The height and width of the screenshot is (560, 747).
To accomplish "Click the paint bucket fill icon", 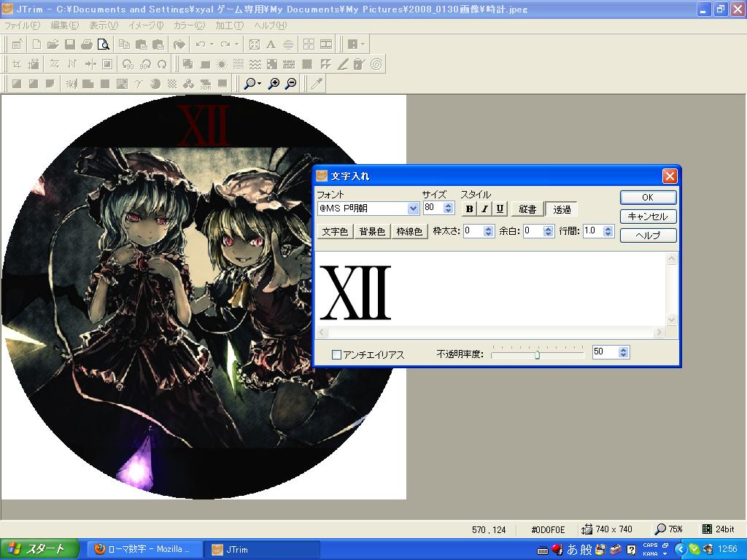I will [179, 44].
